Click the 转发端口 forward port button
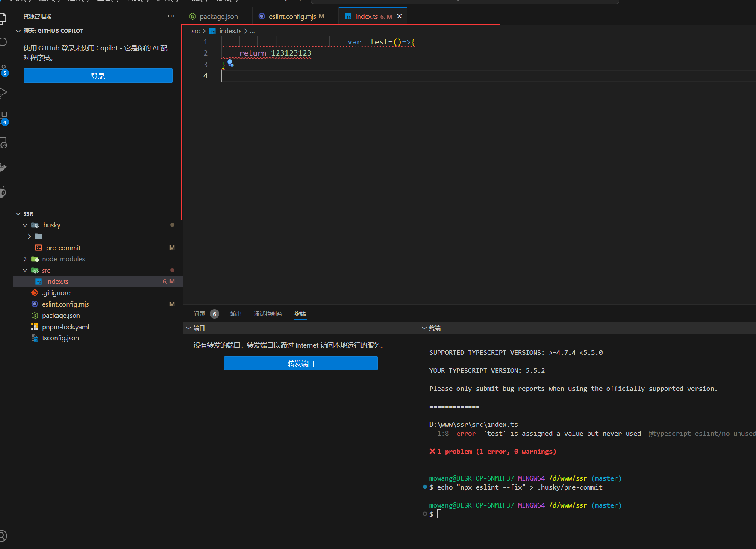Viewport: 756px width, 549px height. coord(301,363)
